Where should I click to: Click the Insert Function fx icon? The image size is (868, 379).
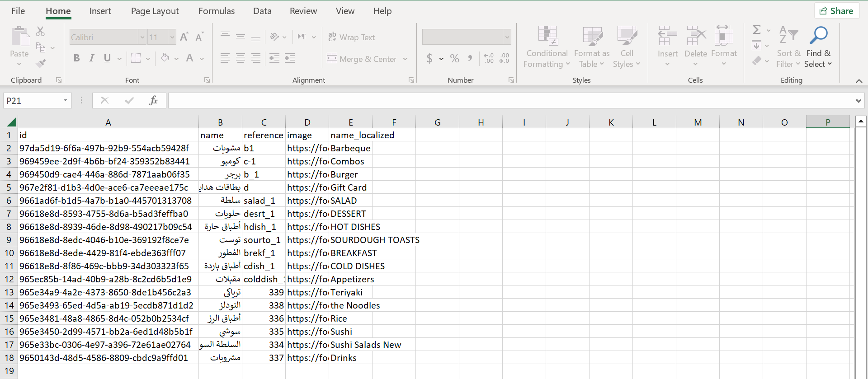coord(153,100)
